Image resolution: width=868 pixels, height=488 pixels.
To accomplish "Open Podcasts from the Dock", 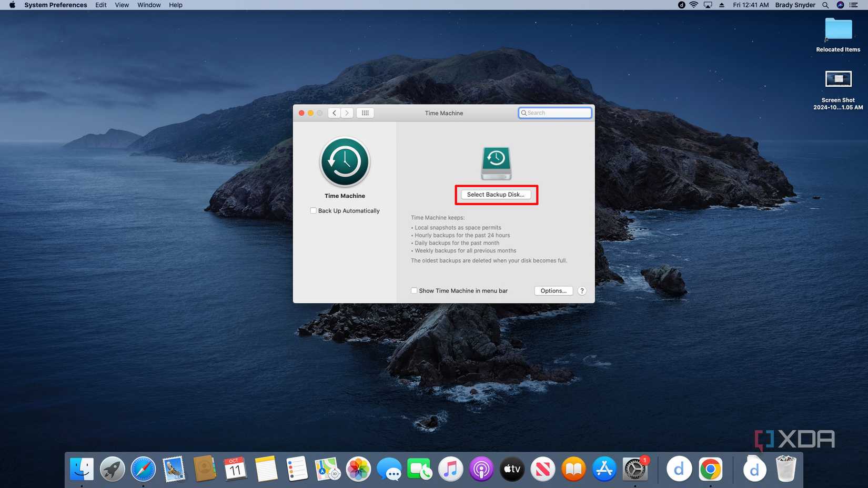I will pyautogui.click(x=481, y=469).
